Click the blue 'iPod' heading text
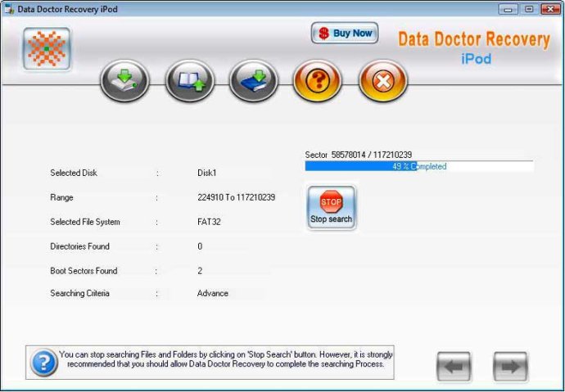565x392 pixels. [476, 58]
